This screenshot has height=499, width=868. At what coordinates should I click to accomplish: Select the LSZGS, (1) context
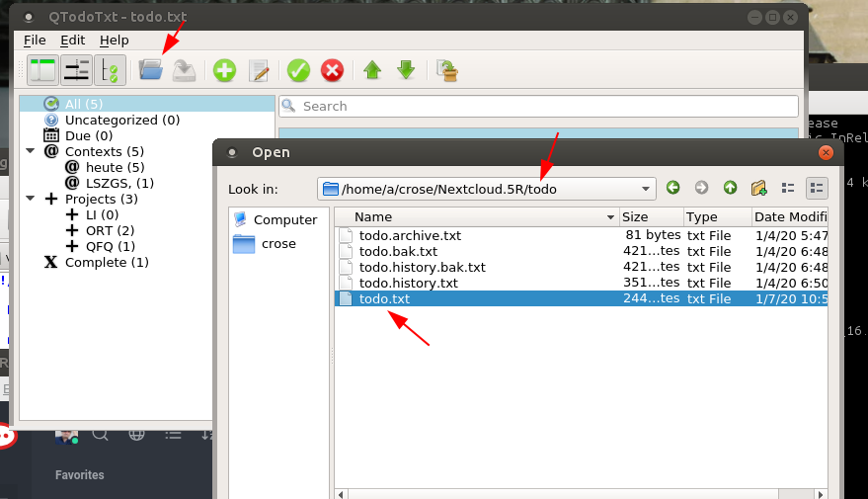click(x=119, y=183)
